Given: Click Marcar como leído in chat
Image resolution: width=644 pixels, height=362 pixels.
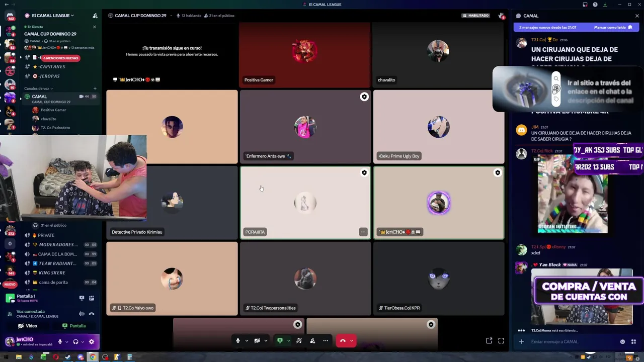Looking at the screenshot, I should point(613,28).
